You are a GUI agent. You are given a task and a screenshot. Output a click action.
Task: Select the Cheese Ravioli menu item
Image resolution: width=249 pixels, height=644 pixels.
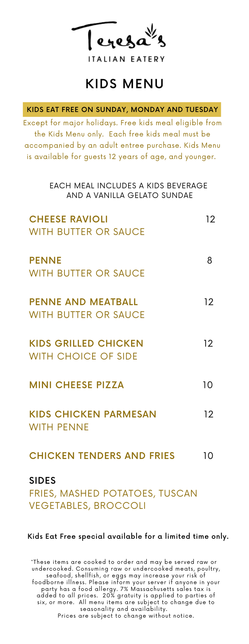(69, 219)
